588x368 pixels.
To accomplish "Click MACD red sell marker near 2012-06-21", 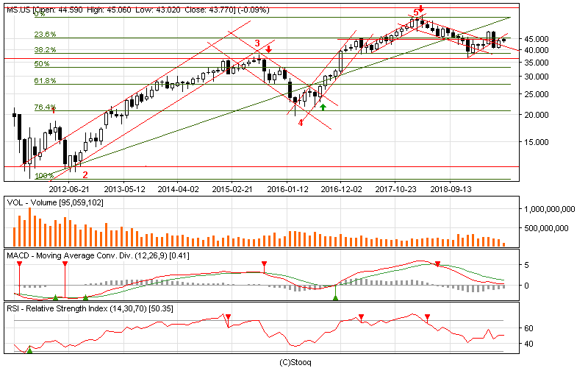I will pos(65,263).
